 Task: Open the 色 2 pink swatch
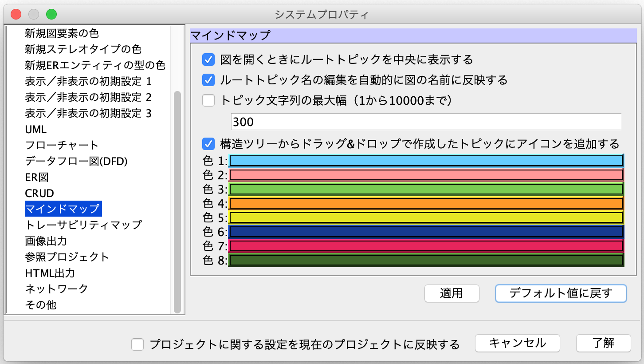(x=426, y=175)
